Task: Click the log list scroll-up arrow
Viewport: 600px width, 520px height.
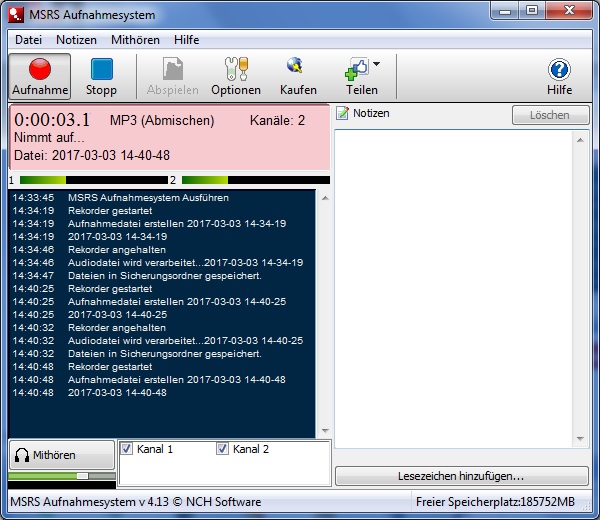Action: (x=325, y=198)
